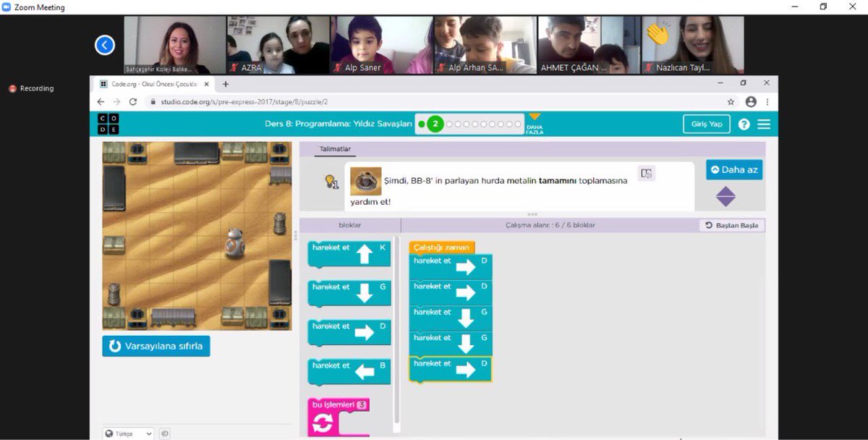Click the lightbulb hint icon
This screenshot has height=440, width=868.
331,182
